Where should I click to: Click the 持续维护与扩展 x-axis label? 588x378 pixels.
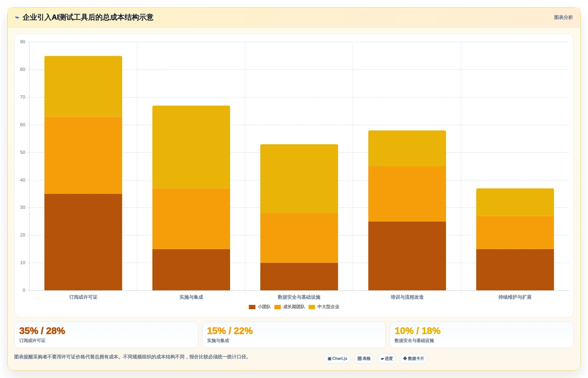515,297
